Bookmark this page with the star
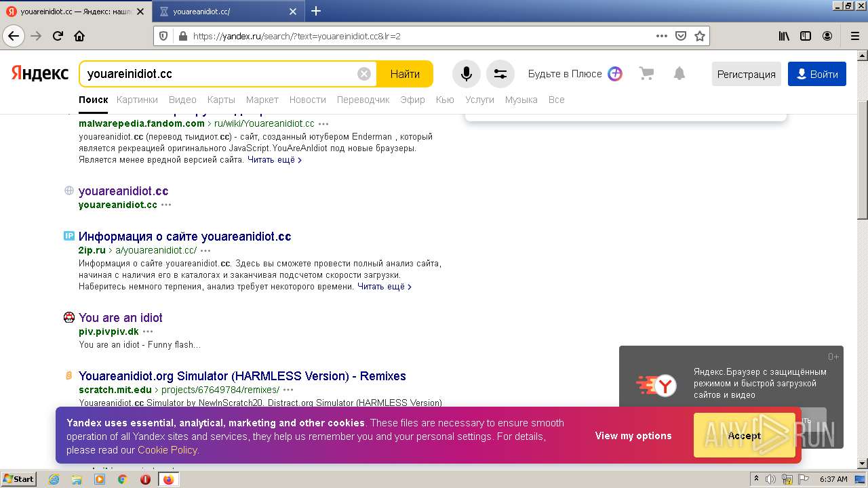The width and height of the screenshot is (868, 488). tap(700, 36)
